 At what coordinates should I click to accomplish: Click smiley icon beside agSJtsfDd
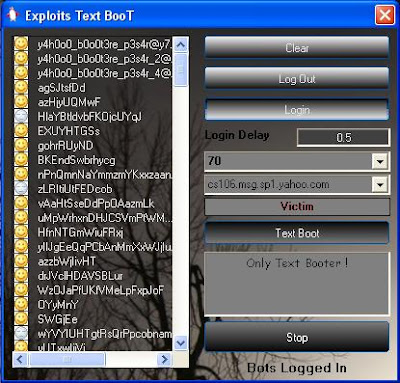tap(21, 87)
